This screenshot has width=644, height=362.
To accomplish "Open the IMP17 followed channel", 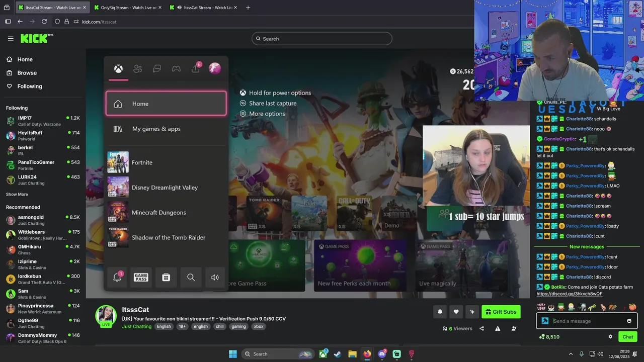I will point(43,121).
